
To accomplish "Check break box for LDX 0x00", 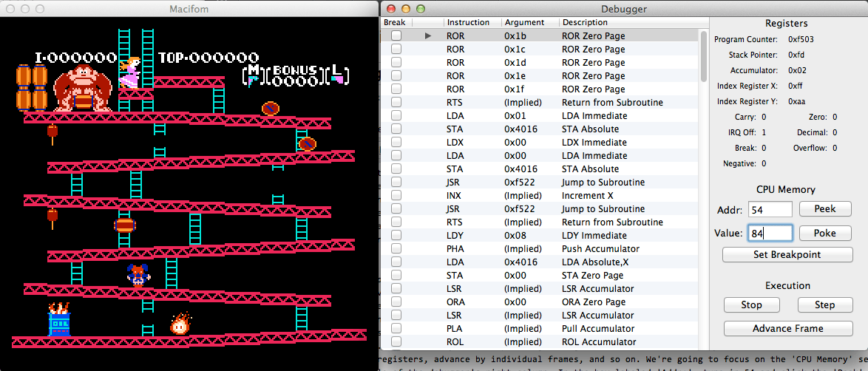I will point(396,143).
